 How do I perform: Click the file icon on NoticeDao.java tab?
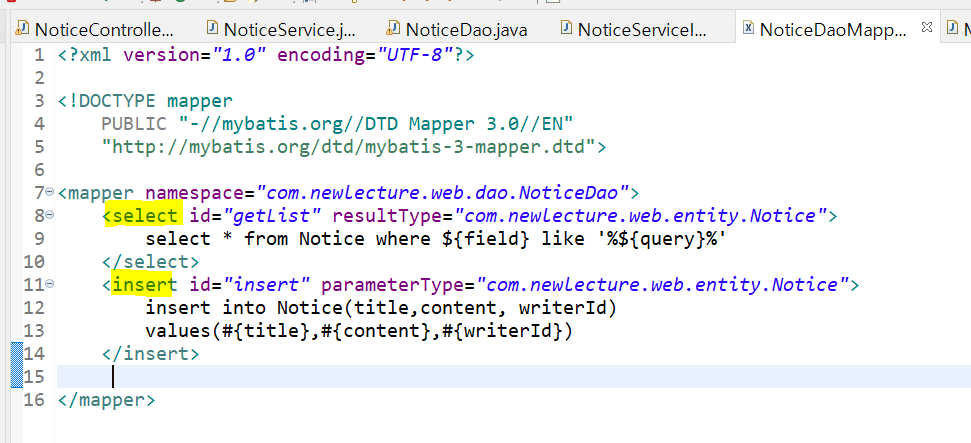point(393,28)
